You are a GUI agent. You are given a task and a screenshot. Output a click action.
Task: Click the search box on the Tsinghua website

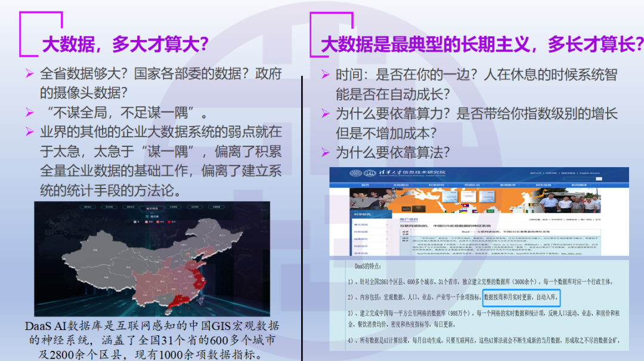579,179
